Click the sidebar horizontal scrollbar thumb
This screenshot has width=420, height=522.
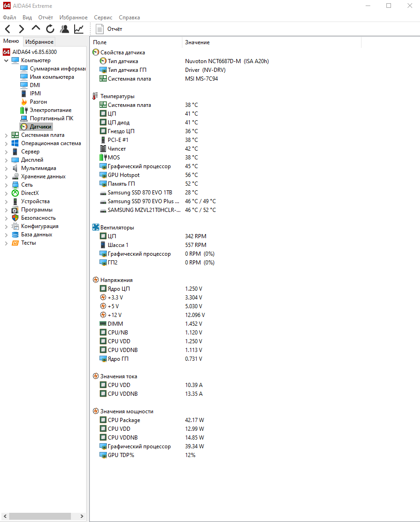[40, 516]
